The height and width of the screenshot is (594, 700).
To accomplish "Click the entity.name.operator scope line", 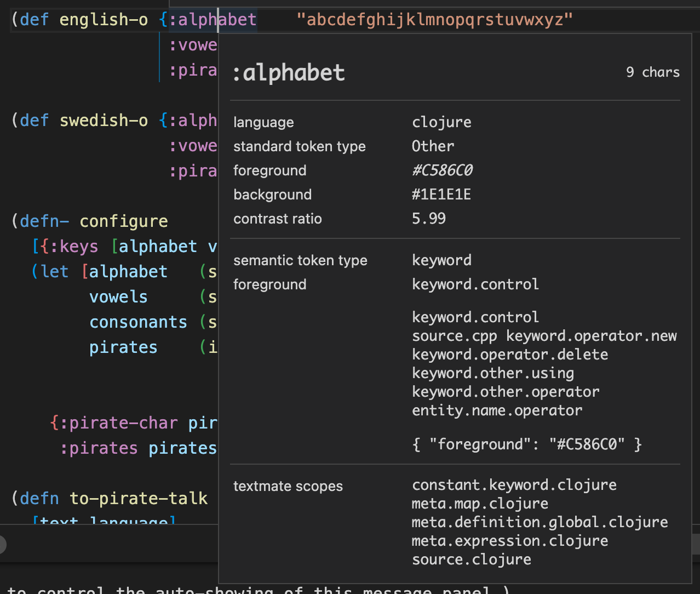I will [497, 410].
